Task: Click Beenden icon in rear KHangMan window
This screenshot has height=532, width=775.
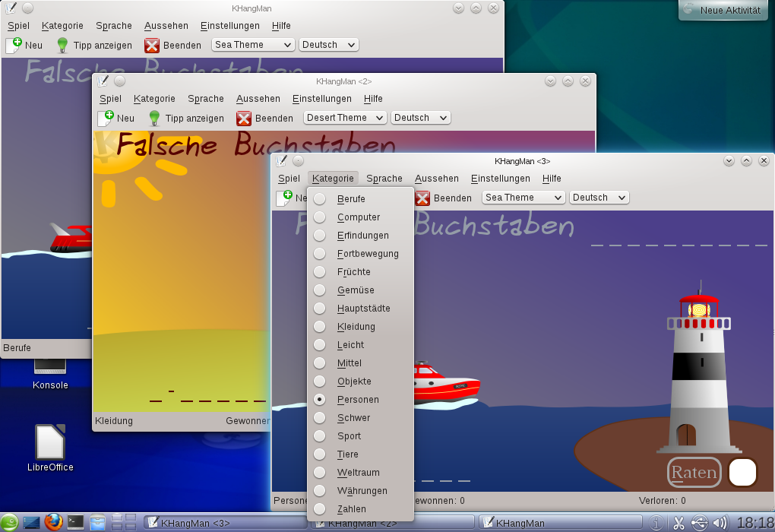Action: 152,46
